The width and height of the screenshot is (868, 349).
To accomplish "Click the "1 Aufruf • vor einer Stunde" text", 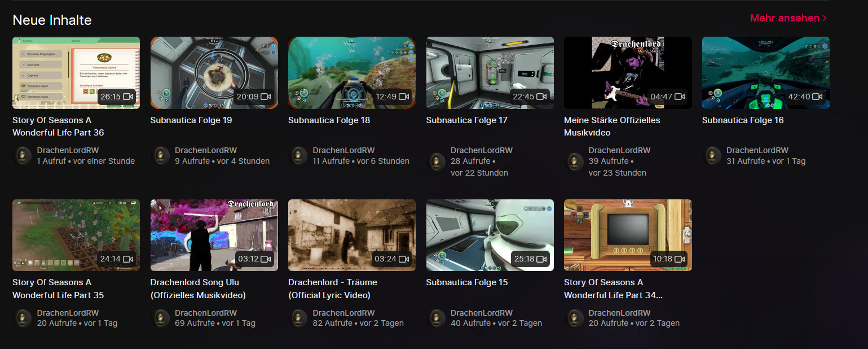I will point(86,161).
